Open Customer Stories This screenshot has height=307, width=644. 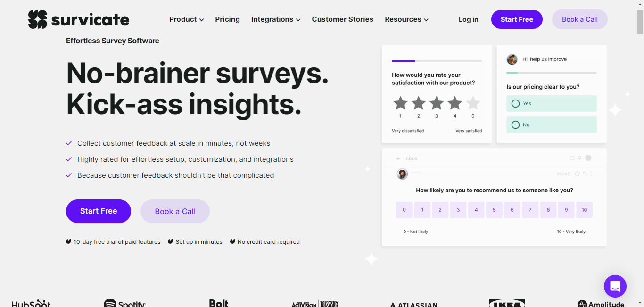click(x=342, y=19)
